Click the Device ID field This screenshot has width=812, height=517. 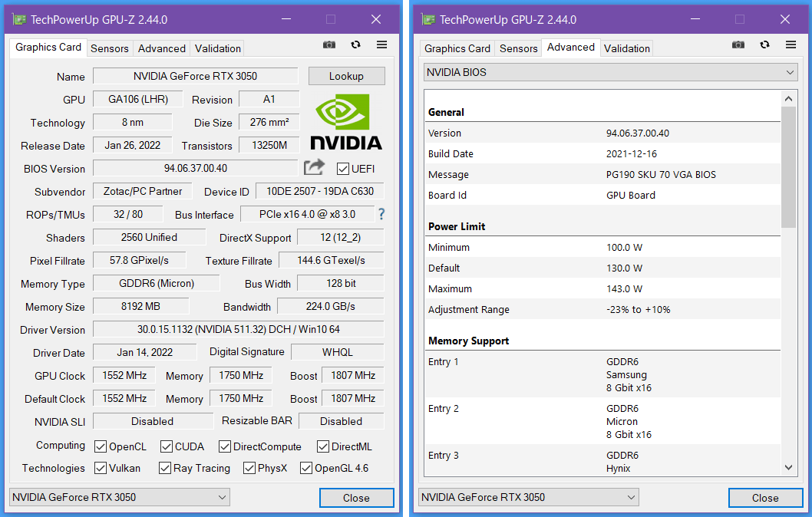pyautogui.click(x=320, y=192)
